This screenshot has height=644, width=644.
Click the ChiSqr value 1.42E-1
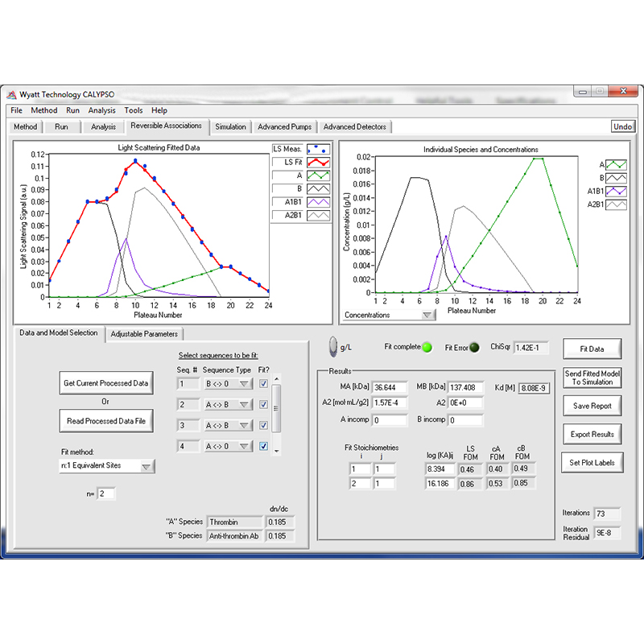click(530, 348)
